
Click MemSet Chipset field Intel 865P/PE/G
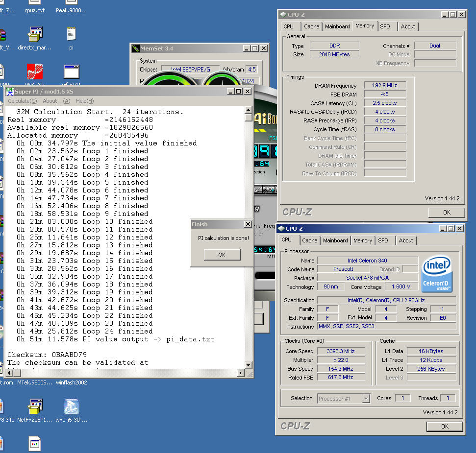(190, 70)
